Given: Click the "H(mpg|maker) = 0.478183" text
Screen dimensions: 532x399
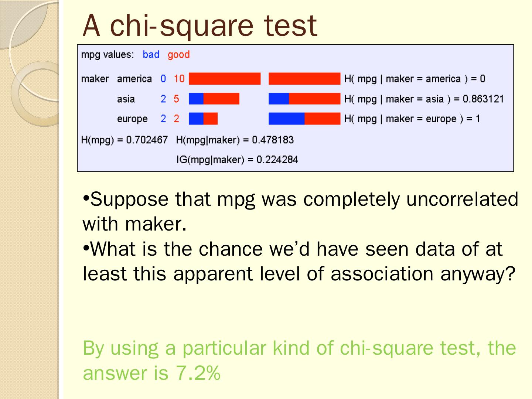Looking at the screenshot, I should click(x=235, y=140).
